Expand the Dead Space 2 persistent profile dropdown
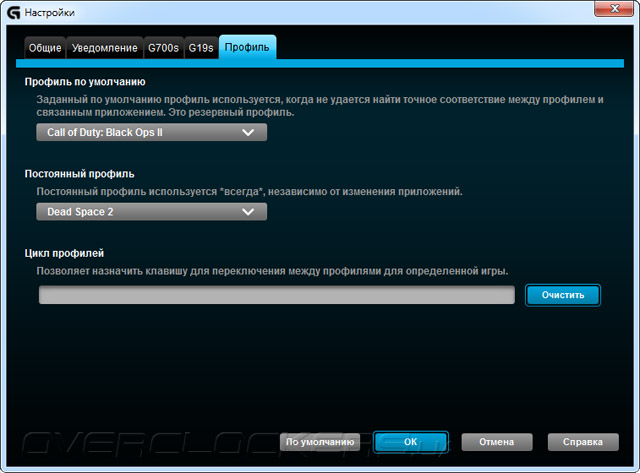Image resolution: width=640 pixels, height=473 pixels. coord(151,212)
